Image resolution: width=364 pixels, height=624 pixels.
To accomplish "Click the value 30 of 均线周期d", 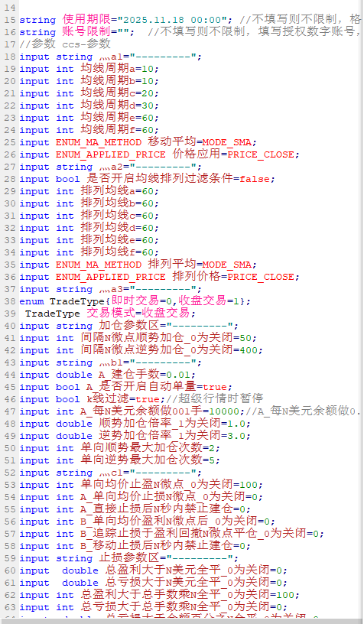I will point(148,106).
